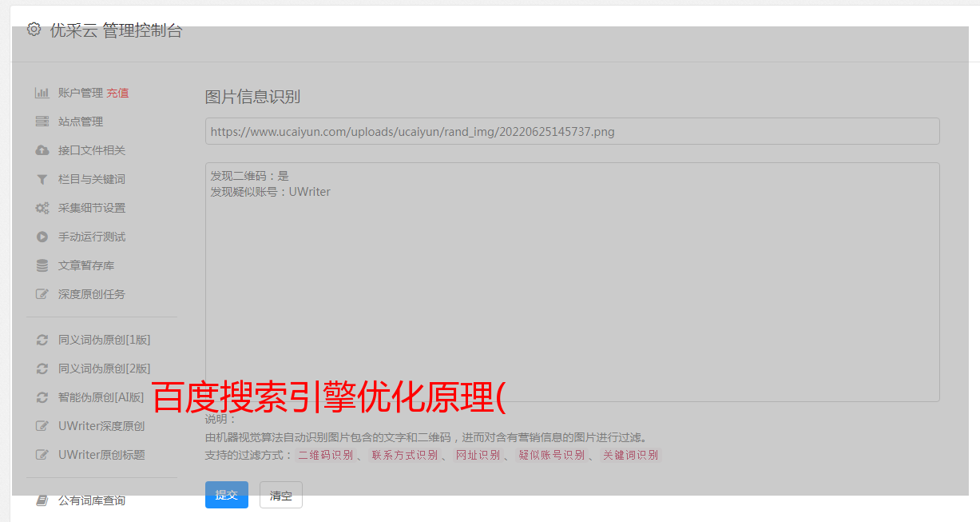Click the edit icon beside UWriter原创标题
Viewport: 980px width, 522px height.
(x=42, y=455)
